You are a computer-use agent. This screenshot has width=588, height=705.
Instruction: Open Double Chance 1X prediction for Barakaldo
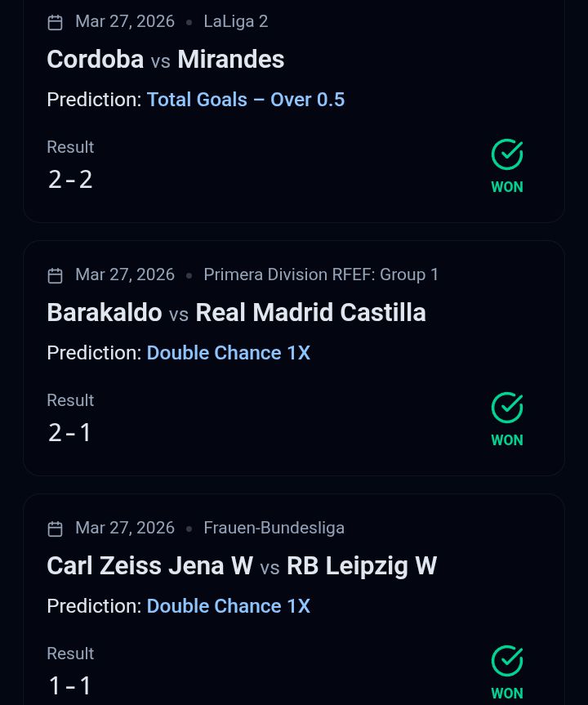228,353
